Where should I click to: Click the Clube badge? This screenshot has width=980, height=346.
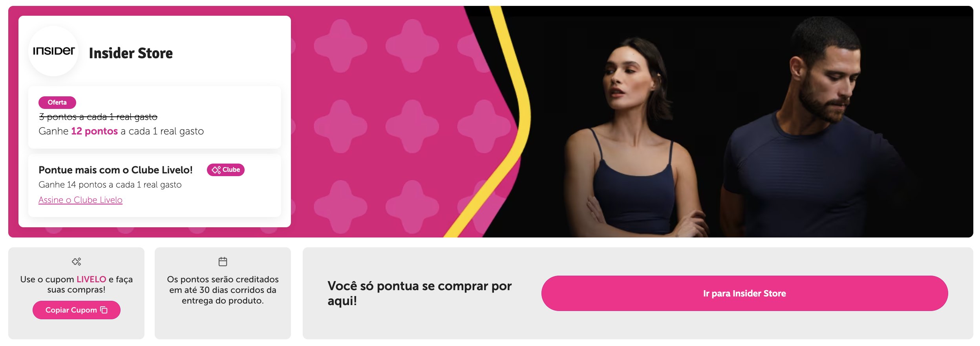click(x=226, y=170)
